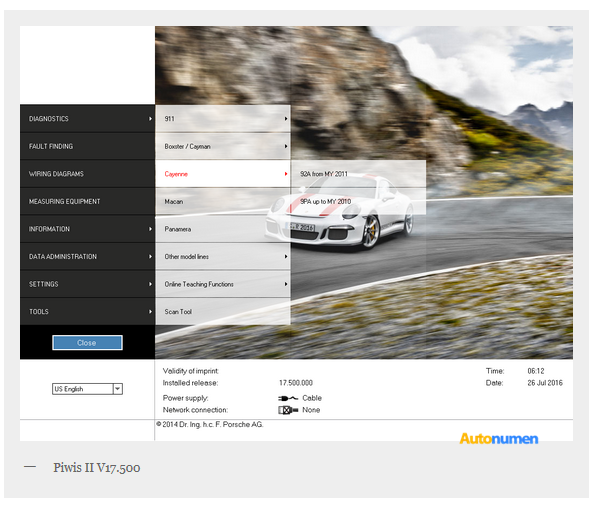
Task: Expand Cayenne red submenu arrow
Action: (x=286, y=174)
